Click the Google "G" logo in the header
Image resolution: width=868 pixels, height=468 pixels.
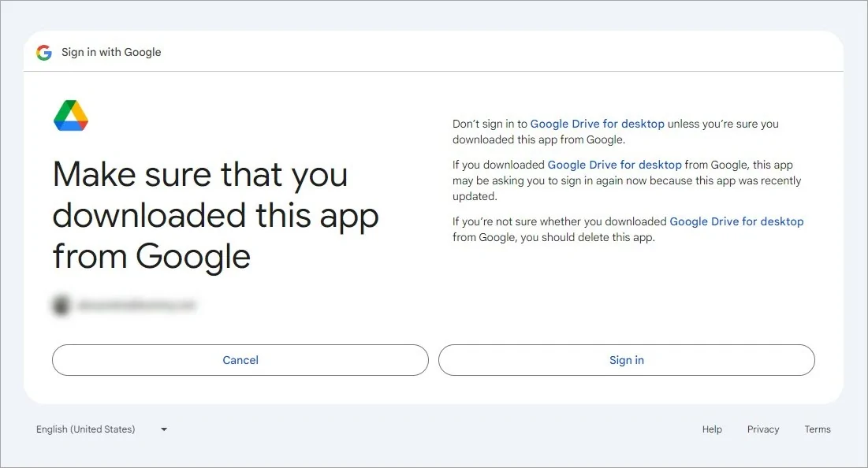(44, 52)
